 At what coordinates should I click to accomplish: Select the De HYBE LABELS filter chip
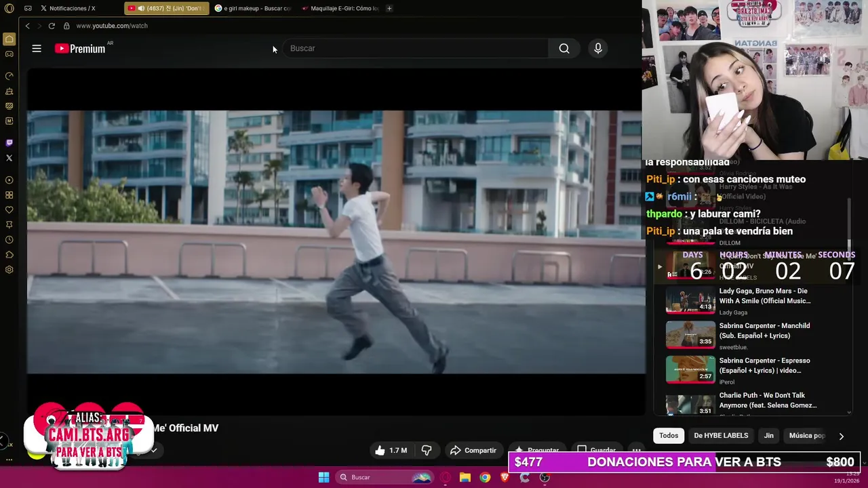pos(721,436)
